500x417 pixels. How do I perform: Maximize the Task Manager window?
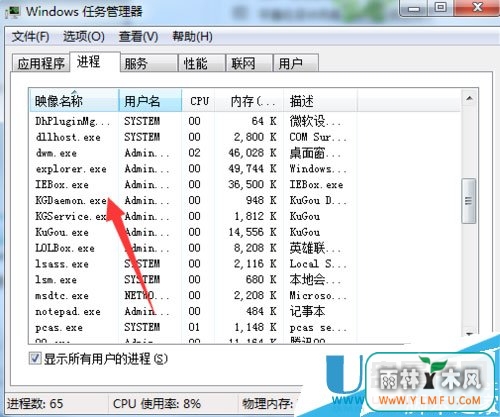pyautogui.click(x=441, y=8)
